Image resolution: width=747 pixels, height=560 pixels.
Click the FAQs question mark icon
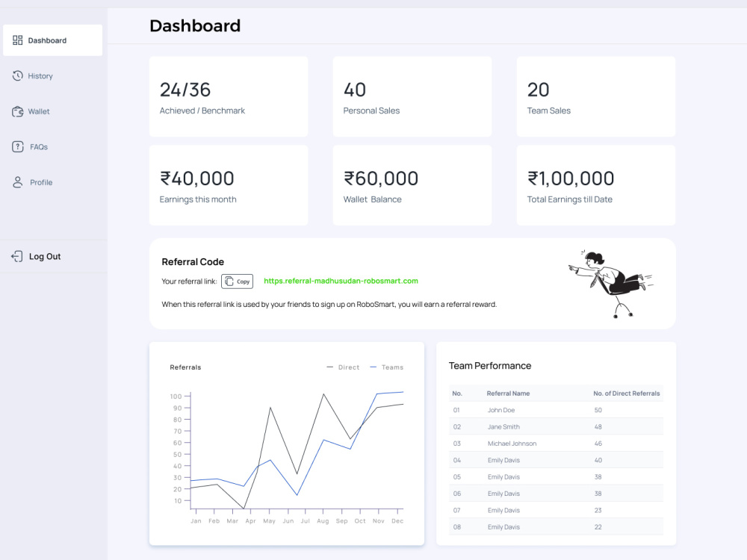click(18, 146)
